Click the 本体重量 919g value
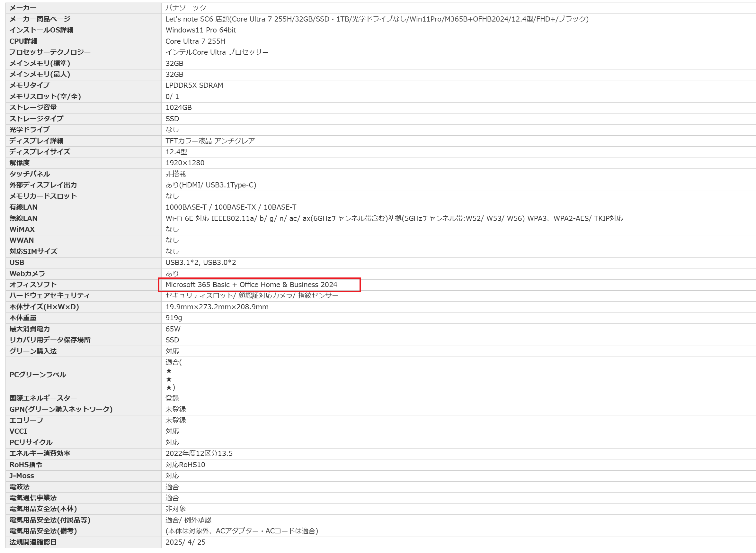This screenshot has height=553, width=756. 173,318
